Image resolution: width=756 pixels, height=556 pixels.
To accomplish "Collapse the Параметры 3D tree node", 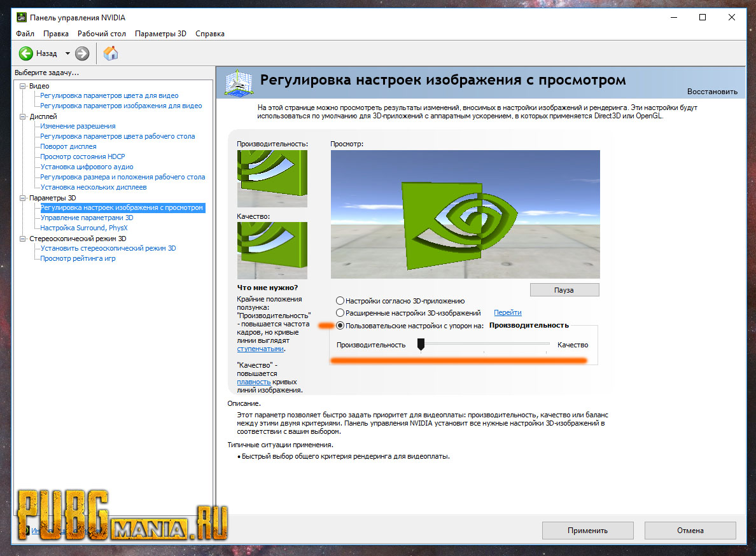I will point(22,198).
